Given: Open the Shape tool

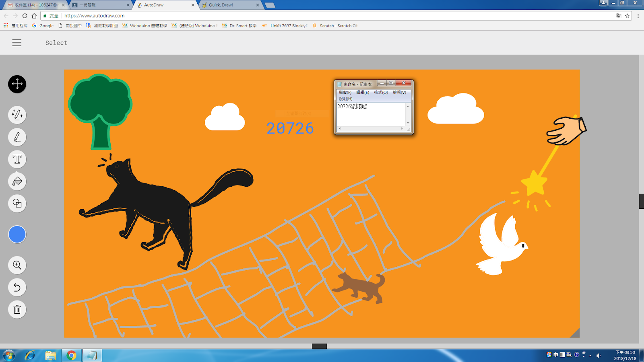Looking at the screenshot, I should pos(17,204).
